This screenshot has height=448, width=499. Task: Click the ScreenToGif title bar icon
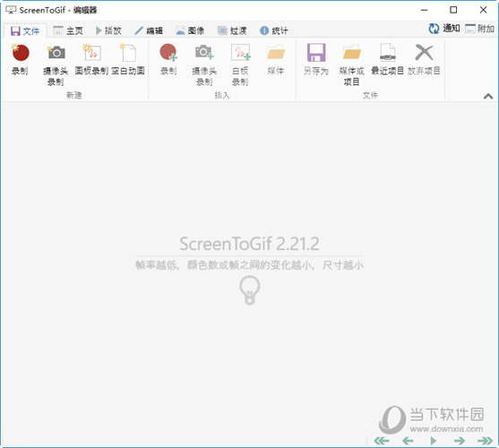[x=11, y=10]
